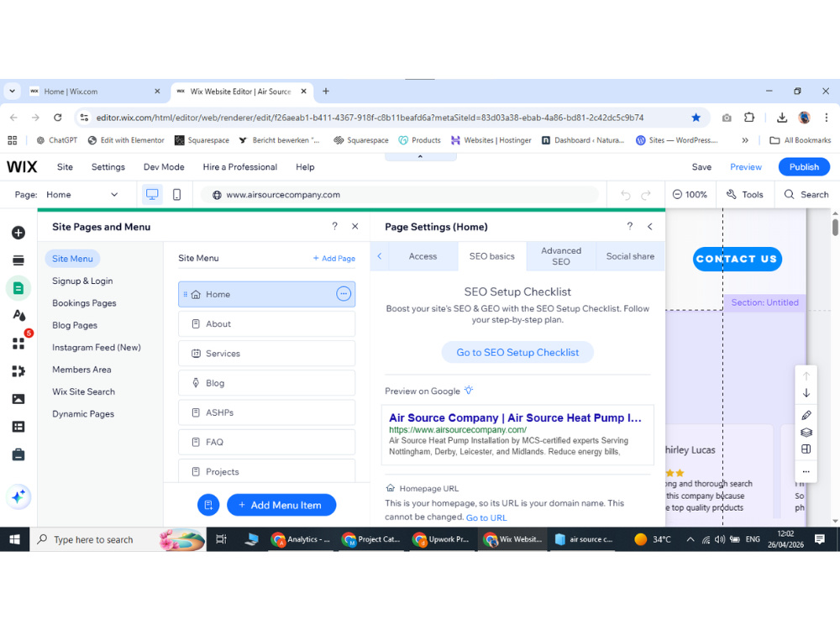Open help for Site Pages and Menu
Image resolution: width=840 pixels, height=630 pixels.
point(335,227)
